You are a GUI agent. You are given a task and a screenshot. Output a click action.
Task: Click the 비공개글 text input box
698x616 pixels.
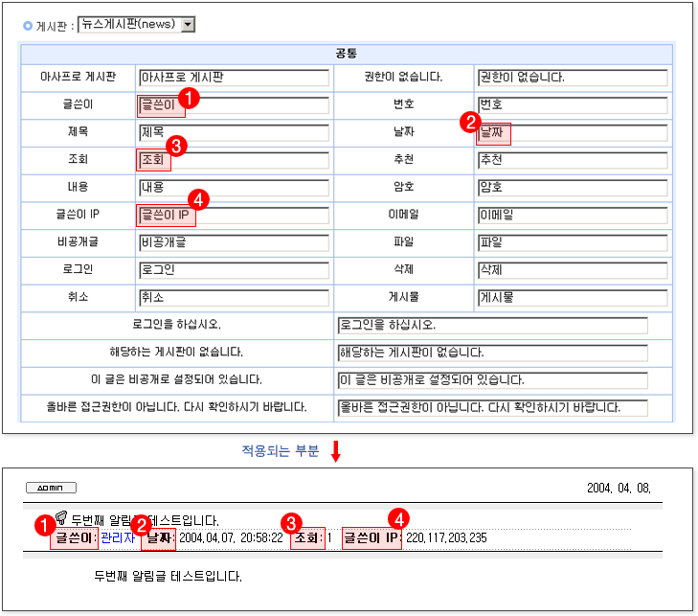click(x=234, y=242)
